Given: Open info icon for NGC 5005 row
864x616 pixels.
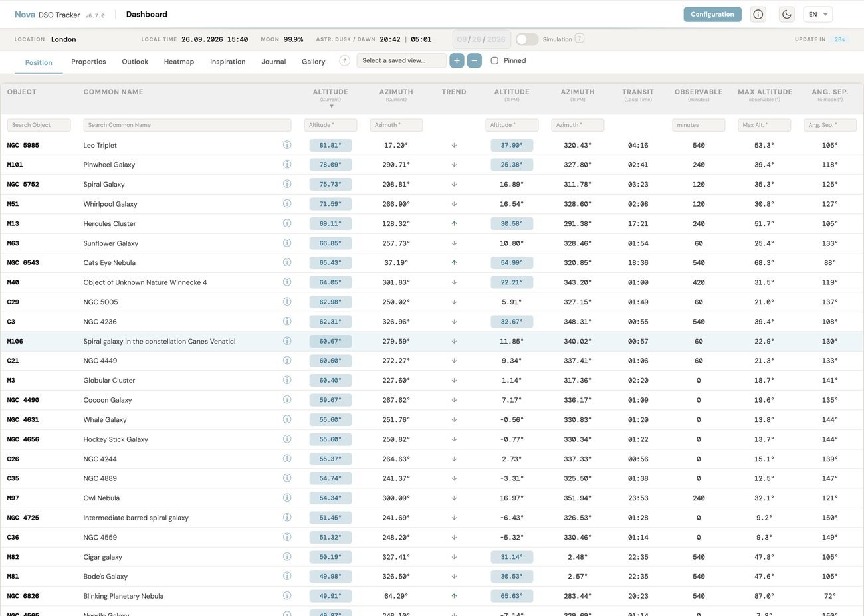Looking at the screenshot, I should tap(287, 302).
